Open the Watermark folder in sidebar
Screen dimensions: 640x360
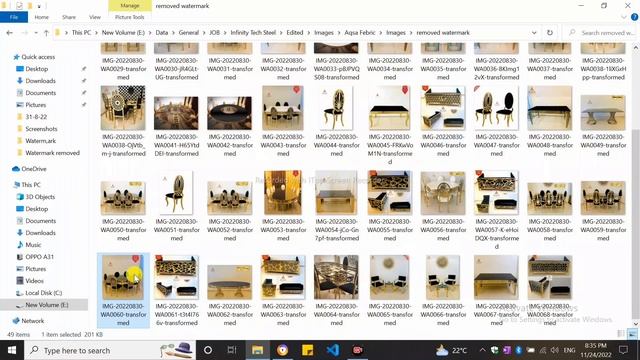tap(40, 141)
